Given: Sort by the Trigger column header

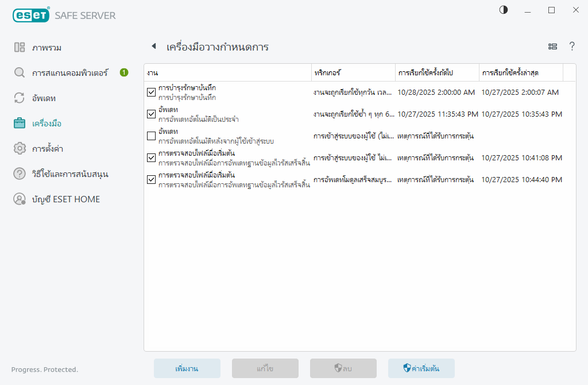Looking at the screenshot, I should (x=353, y=73).
